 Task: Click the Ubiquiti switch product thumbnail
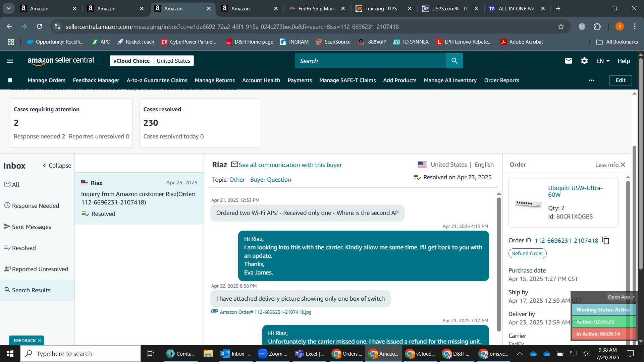pyautogui.click(x=528, y=203)
